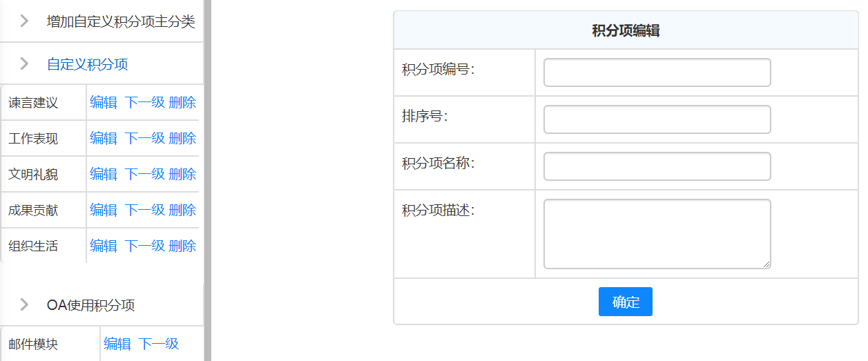Remove the 组织生活 entry
The height and width of the screenshot is (361, 868).
182,246
